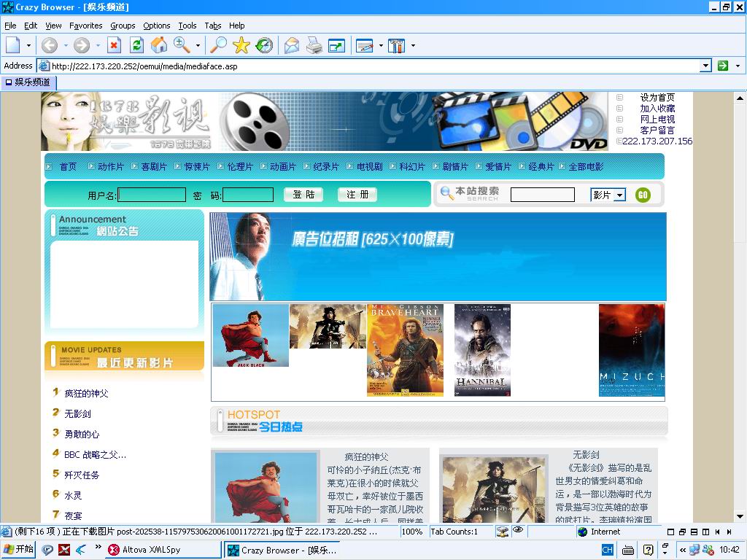Viewport: 747px width, 560px height.
Task: Select the 娱乐频道 browser tab
Action: [x=28, y=82]
